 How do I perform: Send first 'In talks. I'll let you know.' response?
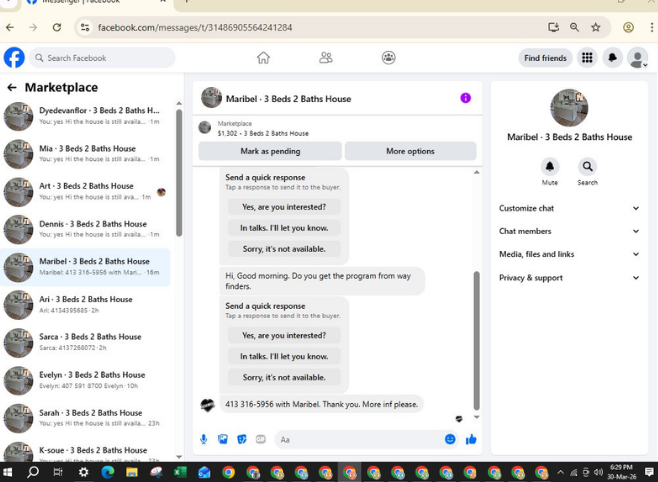[x=284, y=228]
